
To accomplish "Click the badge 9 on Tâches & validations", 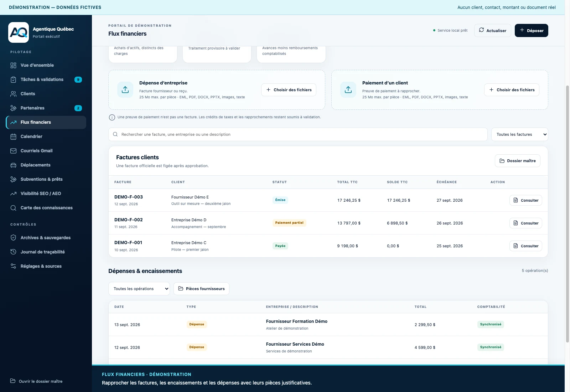I will [x=78, y=79].
